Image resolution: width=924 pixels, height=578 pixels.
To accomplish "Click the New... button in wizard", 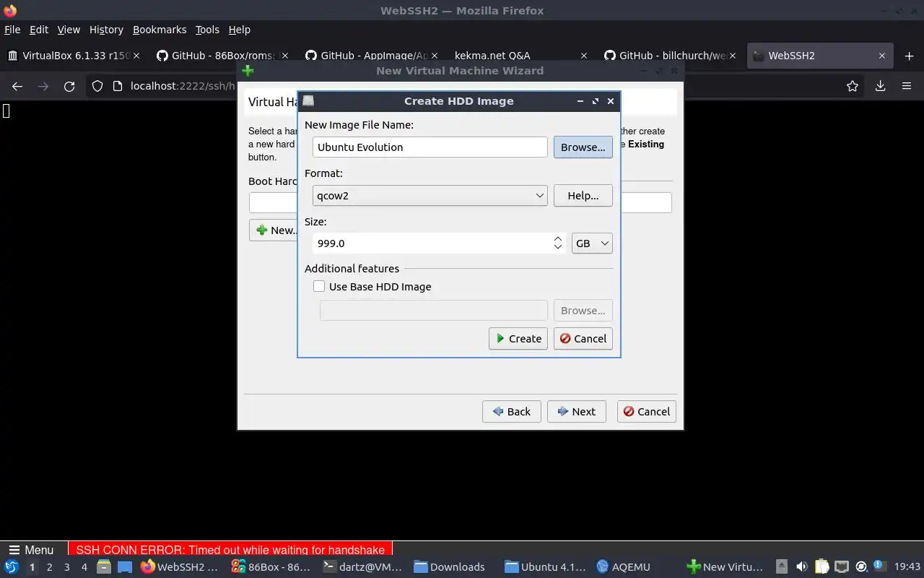I will point(274,230).
